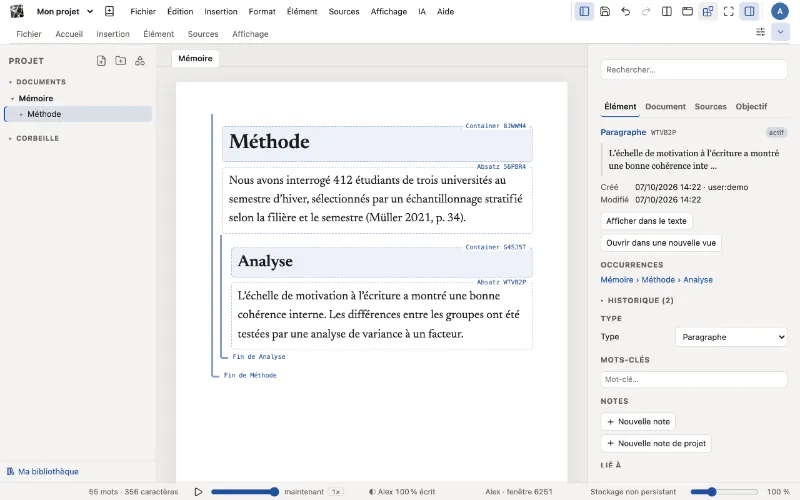Select the Élément ribbon tab
The height and width of the screenshot is (500, 800).
159,34
